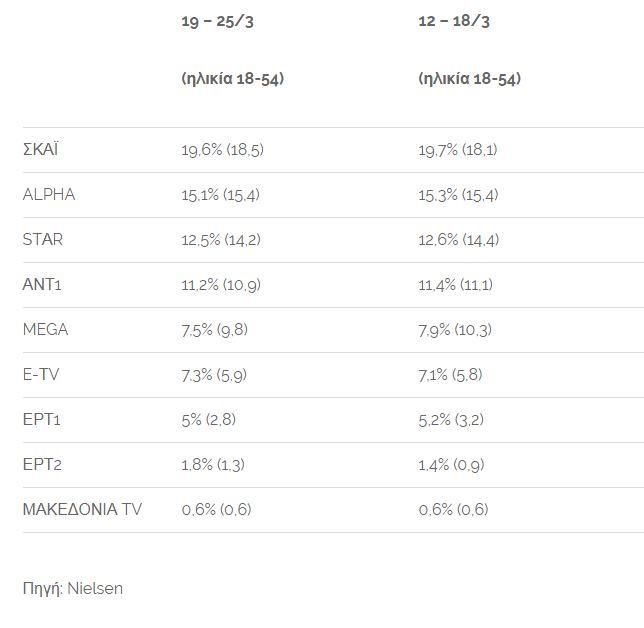Click the 12 – 18/3 column header
The height and width of the screenshot is (628, 644).
point(454,21)
